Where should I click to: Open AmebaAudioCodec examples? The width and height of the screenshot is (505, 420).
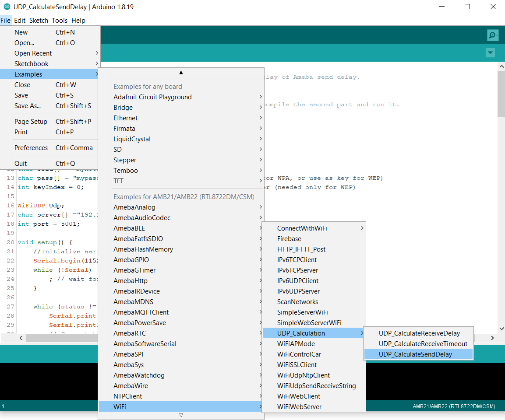coord(181,218)
